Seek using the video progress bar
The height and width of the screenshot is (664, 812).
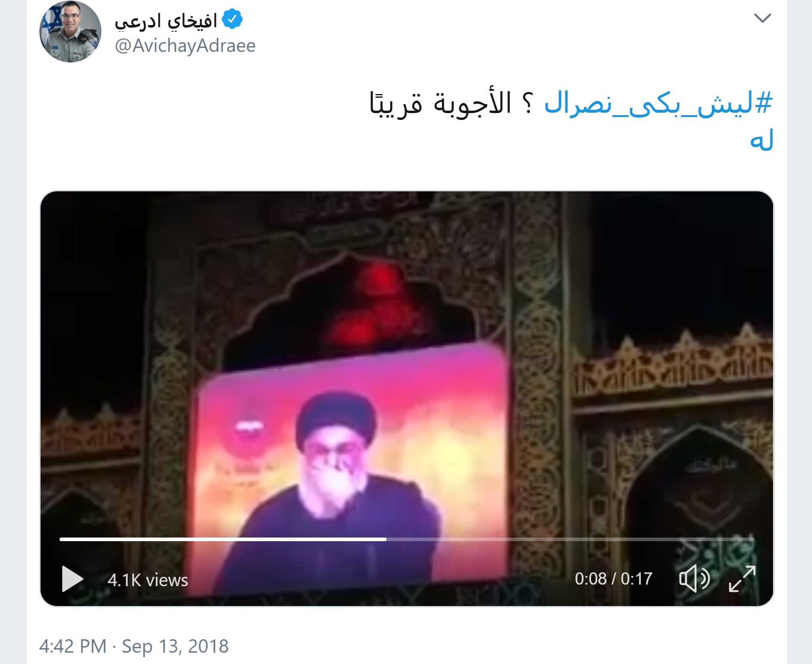[407, 540]
